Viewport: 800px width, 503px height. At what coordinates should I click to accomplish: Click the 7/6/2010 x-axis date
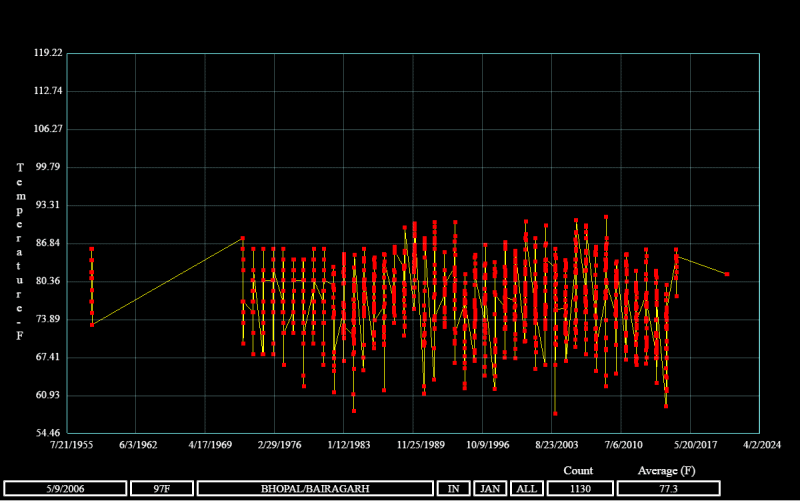[x=623, y=445]
